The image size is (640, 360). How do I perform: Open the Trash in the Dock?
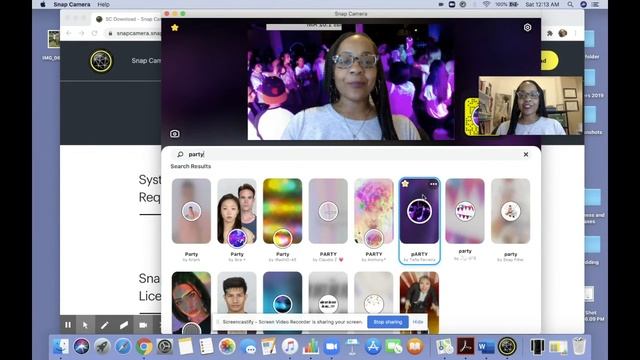pyautogui.click(x=579, y=347)
